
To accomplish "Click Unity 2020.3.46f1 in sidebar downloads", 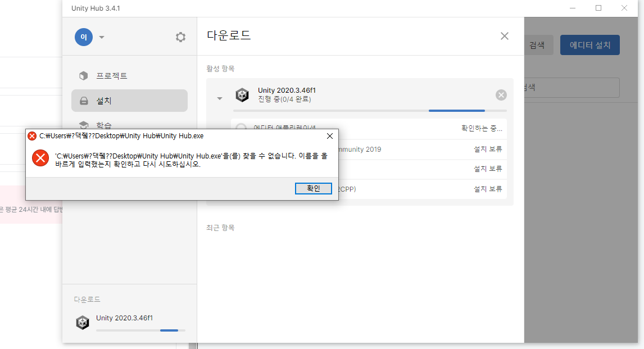I will (124, 318).
